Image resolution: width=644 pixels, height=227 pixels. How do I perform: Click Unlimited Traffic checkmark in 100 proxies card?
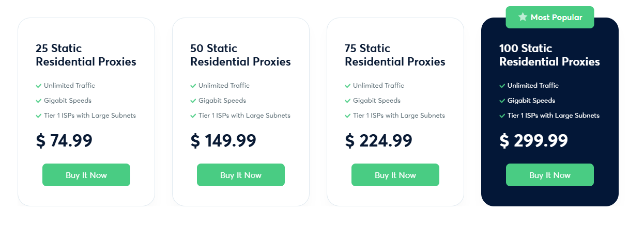tap(502, 86)
